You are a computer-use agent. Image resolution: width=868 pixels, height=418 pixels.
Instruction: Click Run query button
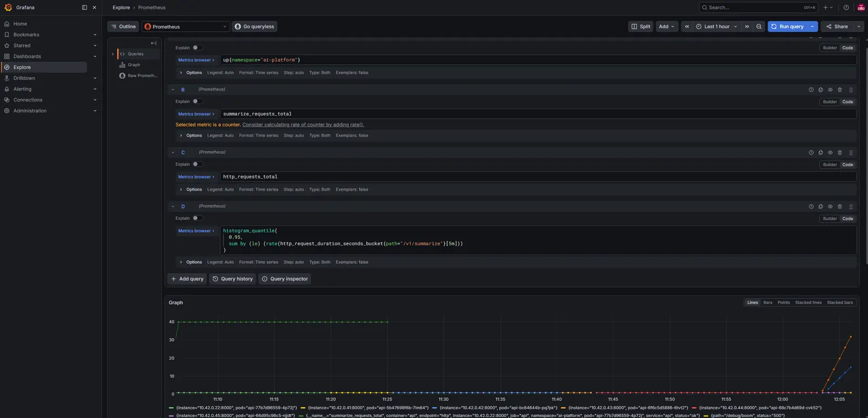[788, 27]
